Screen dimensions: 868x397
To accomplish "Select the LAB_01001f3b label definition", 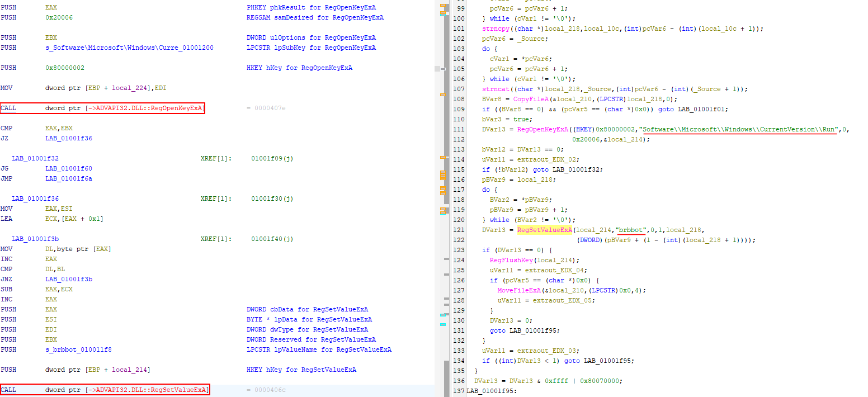I will [x=35, y=239].
